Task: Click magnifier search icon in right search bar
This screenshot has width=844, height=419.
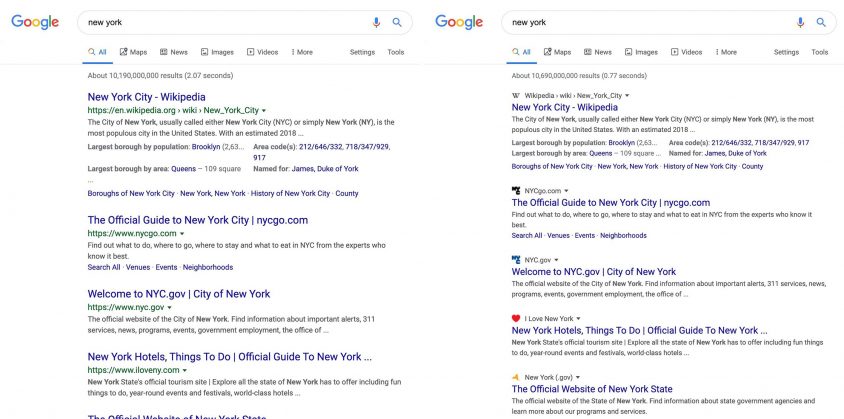Action: tap(821, 22)
